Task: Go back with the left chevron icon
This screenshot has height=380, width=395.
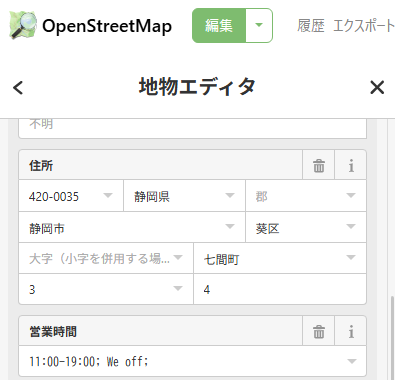Action: click(x=18, y=88)
